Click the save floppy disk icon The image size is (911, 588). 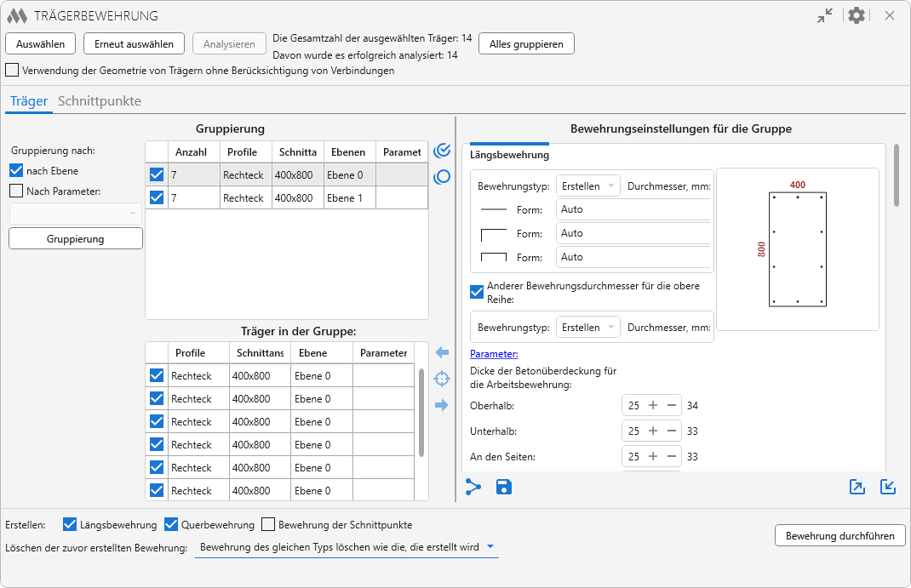pos(504,487)
